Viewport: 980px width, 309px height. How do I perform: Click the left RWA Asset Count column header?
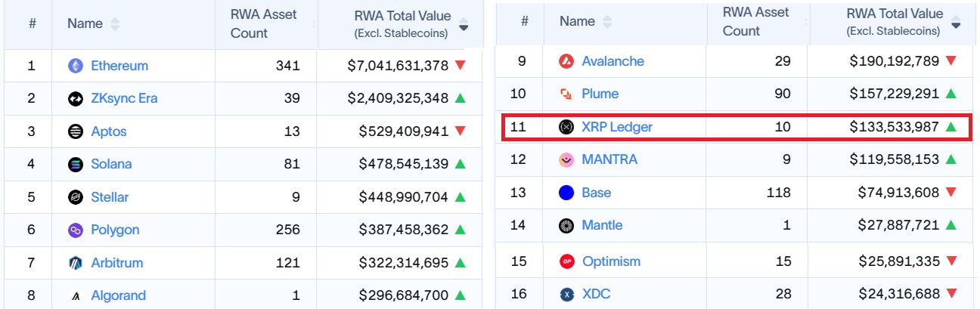click(x=265, y=24)
